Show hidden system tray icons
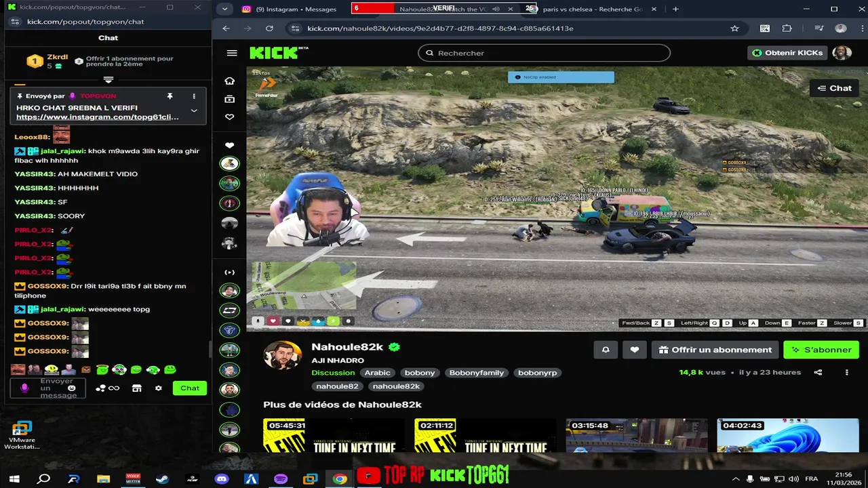Image resolution: width=868 pixels, height=488 pixels. click(x=736, y=479)
